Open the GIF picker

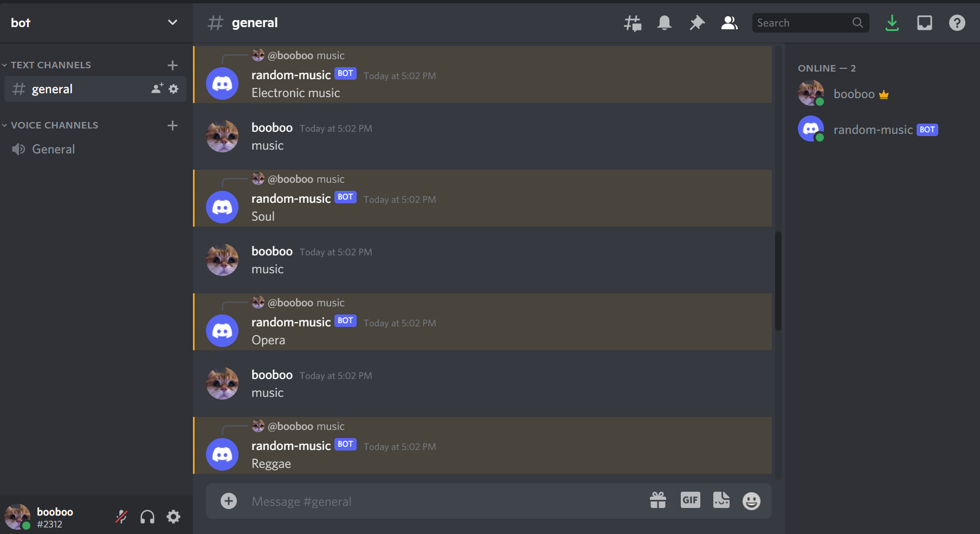[691, 500]
